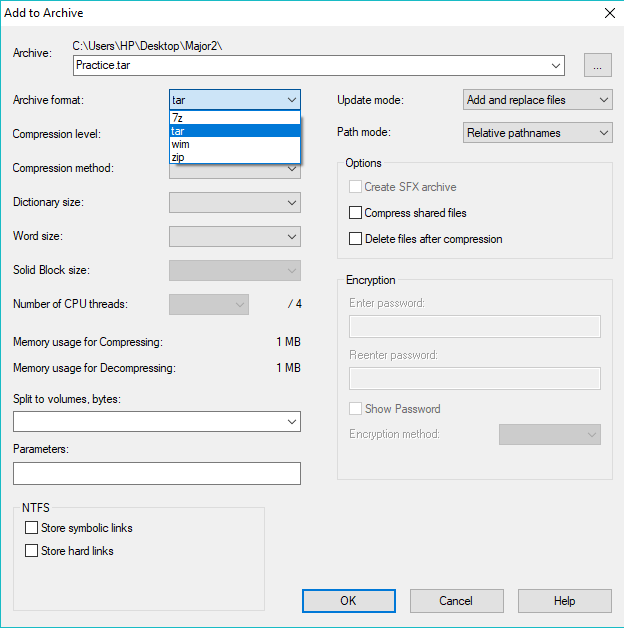Choose zip in the archive format list
Screen dimensions: 624x628
[x=235, y=157]
